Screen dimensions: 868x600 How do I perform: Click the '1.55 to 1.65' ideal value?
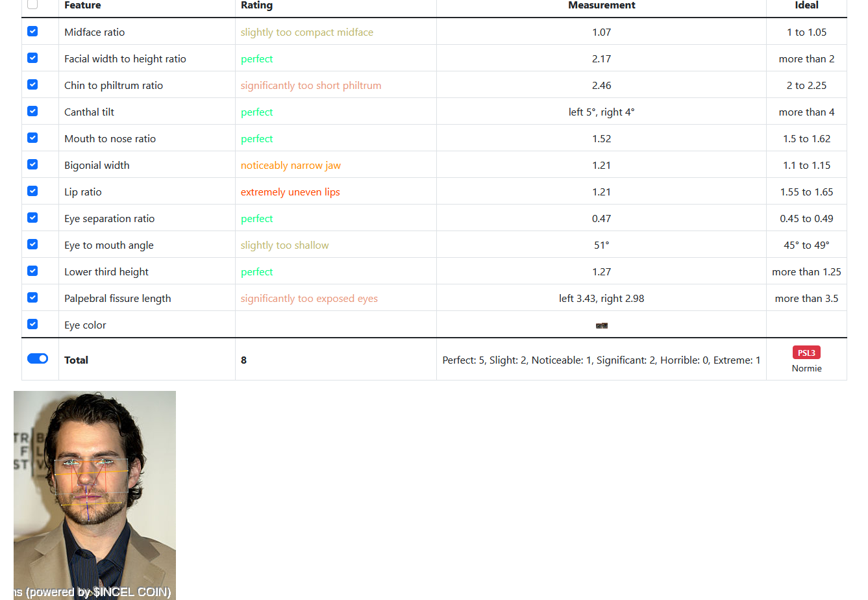[x=806, y=192]
